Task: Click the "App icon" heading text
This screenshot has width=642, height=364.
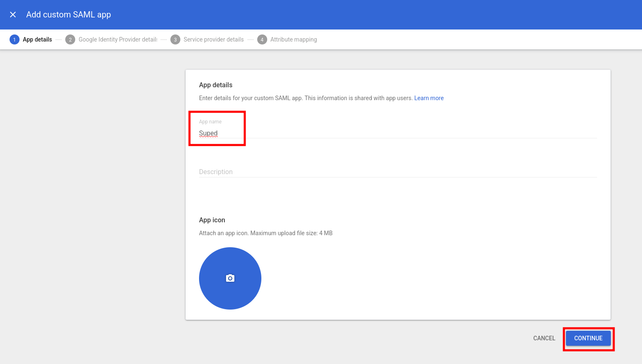Action: click(212, 220)
